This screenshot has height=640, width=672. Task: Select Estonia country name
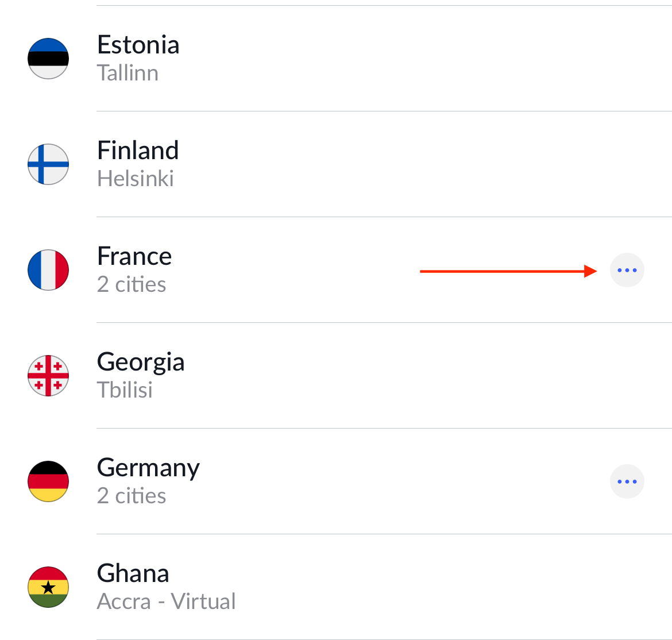point(138,45)
